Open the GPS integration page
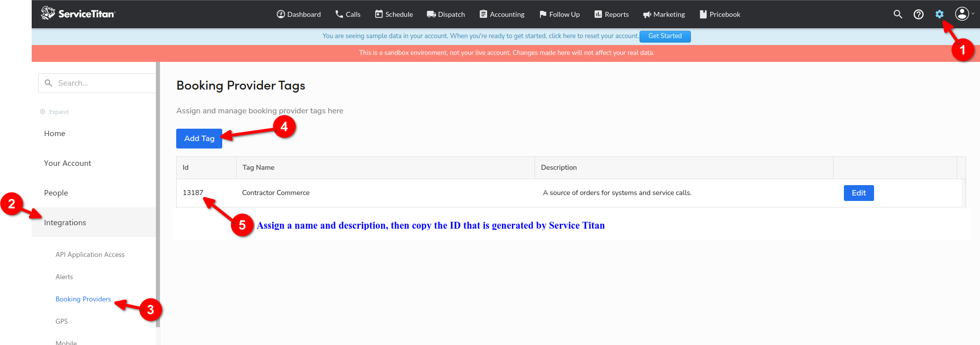 click(61, 321)
